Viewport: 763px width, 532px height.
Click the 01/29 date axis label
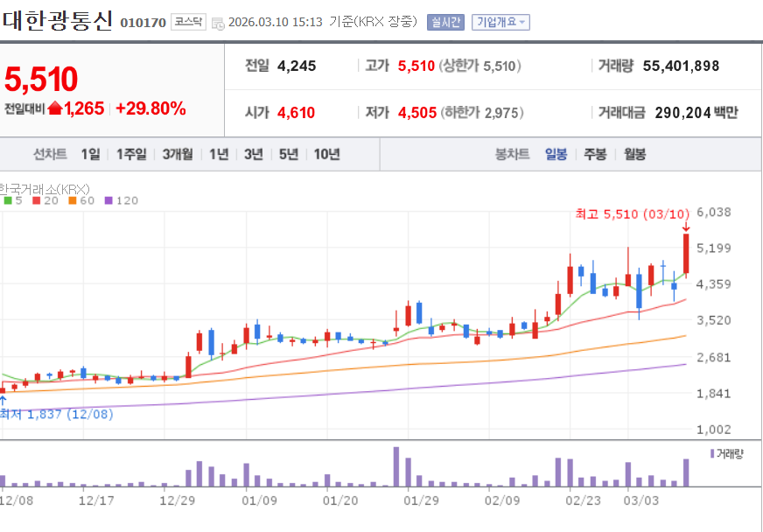pyautogui.click(x=421, y=500)
